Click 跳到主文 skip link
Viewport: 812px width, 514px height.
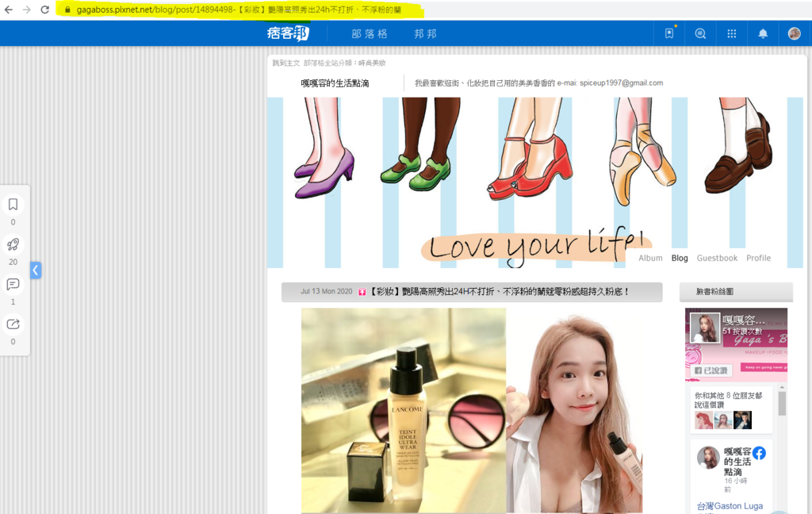[x=285, y=63]
